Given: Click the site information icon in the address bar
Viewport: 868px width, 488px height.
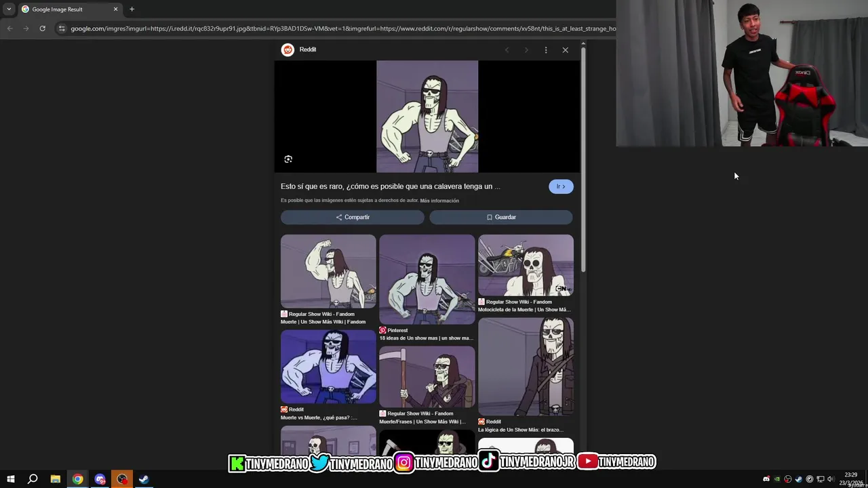Looking at the screenshot, I should (x=62, y=28).
